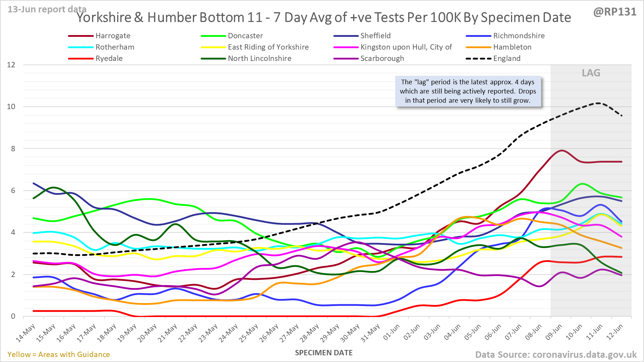This screenshot has height=362, width=644.
Task: Select the Ryedale legend entry
Action: (x=109, y=58)
